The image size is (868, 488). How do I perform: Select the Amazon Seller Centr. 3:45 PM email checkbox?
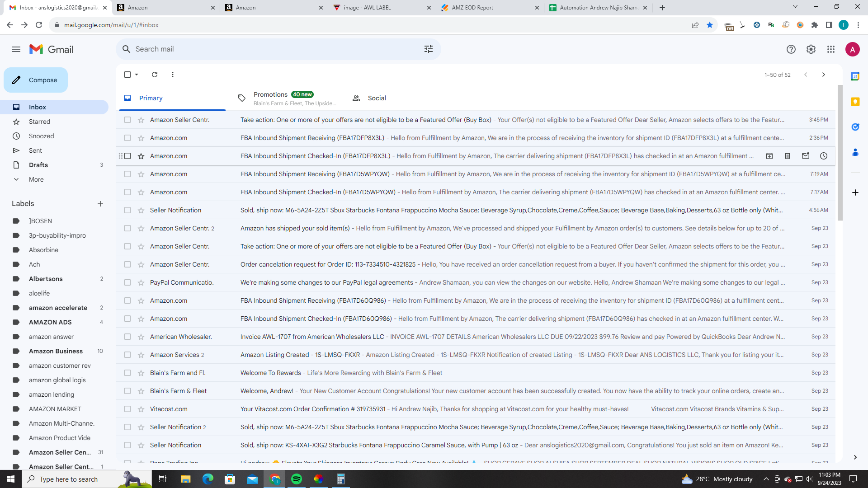[x=127, y=120]
